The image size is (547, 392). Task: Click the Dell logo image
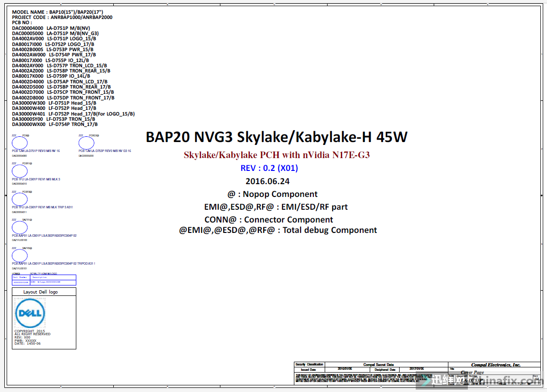pyautogui.click(x=30, y=313)
